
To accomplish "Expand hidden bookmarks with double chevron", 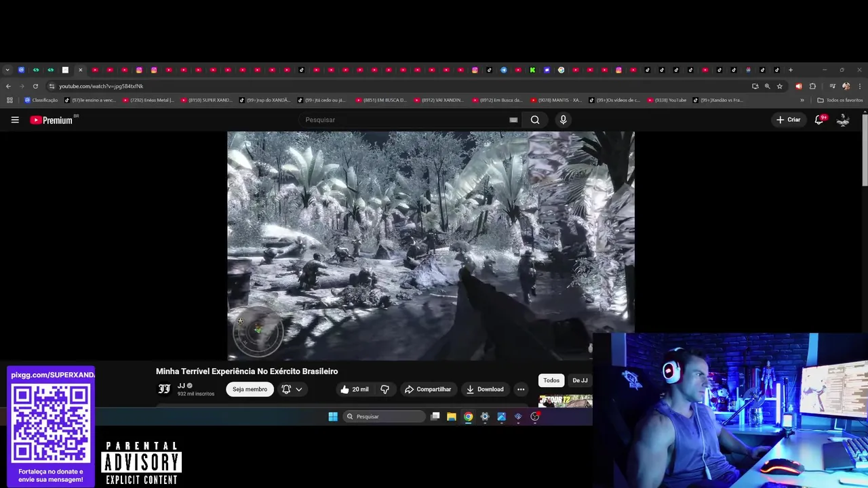I will pos(802,100).
